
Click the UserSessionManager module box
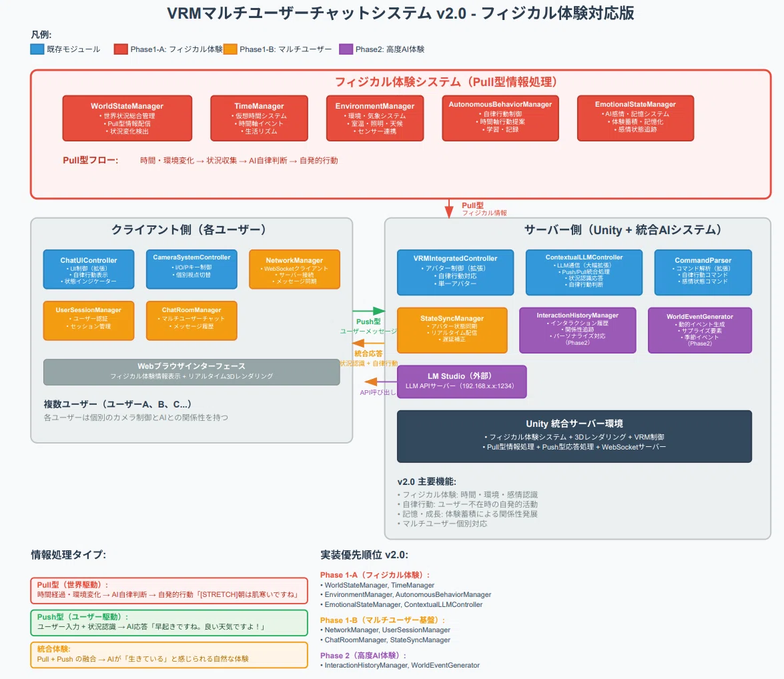89,321
